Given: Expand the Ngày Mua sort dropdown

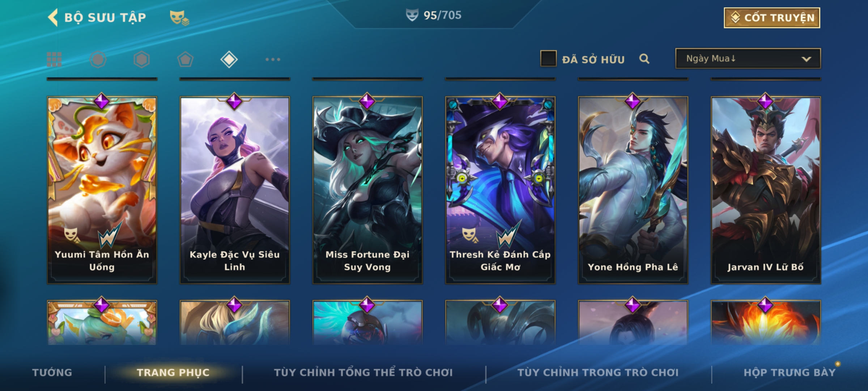Looking at the screenshot, I should point(748,59).
